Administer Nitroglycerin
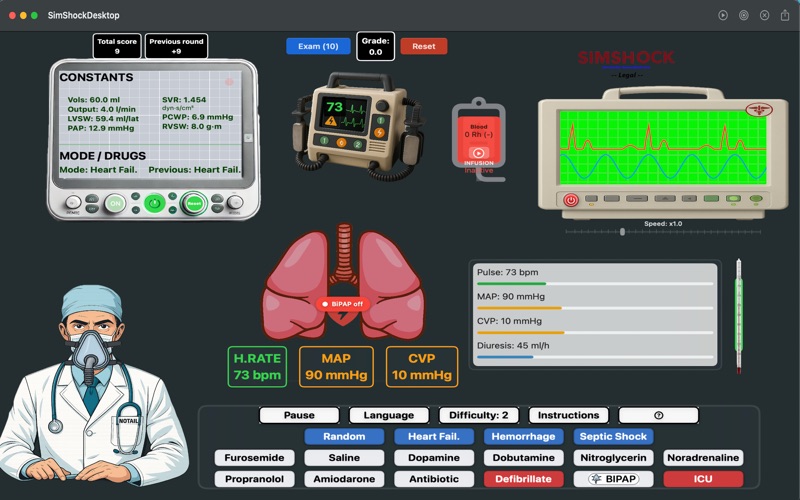This screenshot has width=800, height=500. coord(613,458)
